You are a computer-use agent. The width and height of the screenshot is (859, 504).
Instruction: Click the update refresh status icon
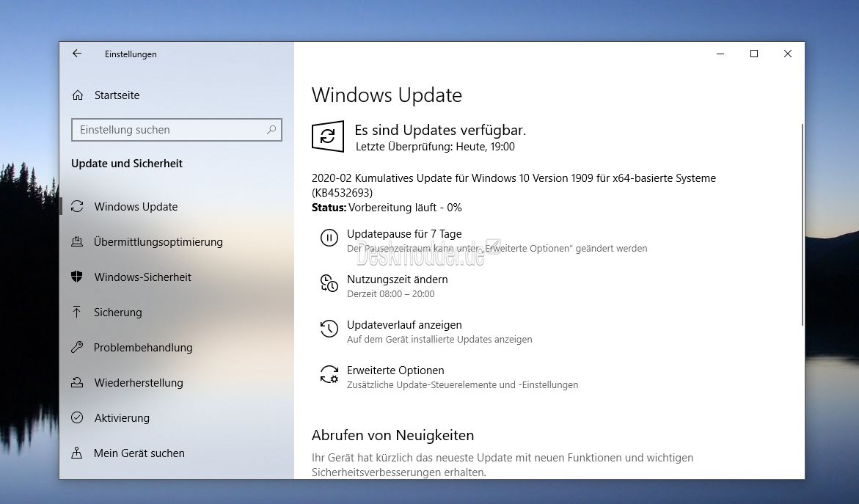click(x=327, y=137)
